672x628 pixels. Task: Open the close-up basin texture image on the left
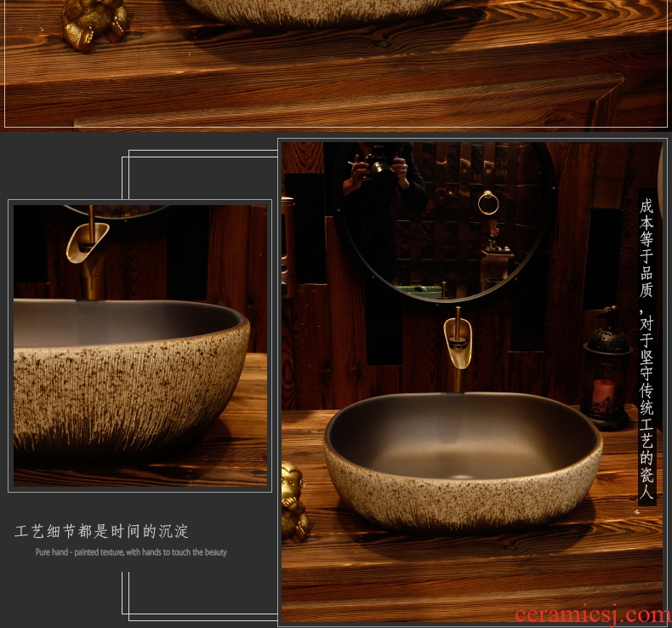coord(140,345)
